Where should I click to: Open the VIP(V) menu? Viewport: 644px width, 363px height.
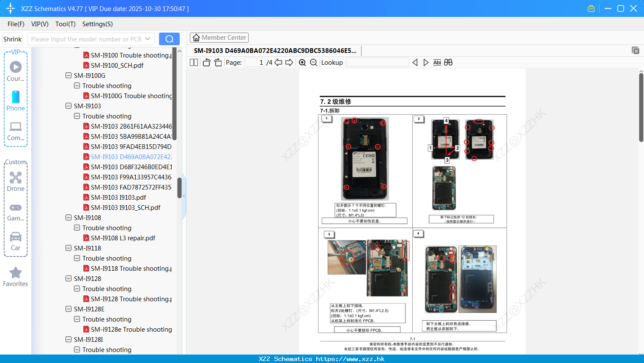pos(40,24)
